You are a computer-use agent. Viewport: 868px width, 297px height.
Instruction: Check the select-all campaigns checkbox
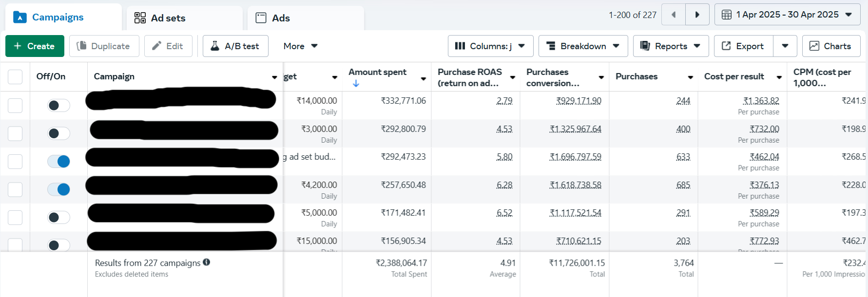15,76
